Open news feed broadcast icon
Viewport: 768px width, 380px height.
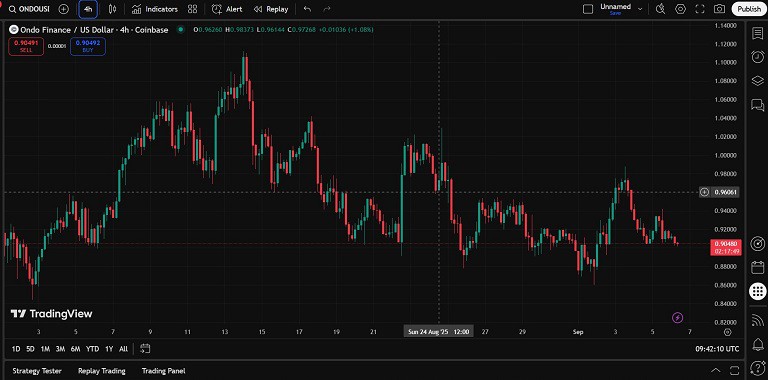[757, 320]
